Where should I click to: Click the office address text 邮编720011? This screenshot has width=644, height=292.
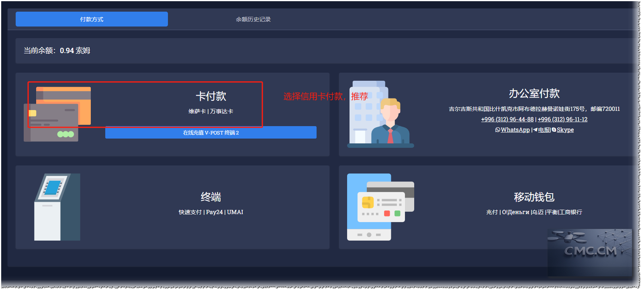[x=534, y=109]
